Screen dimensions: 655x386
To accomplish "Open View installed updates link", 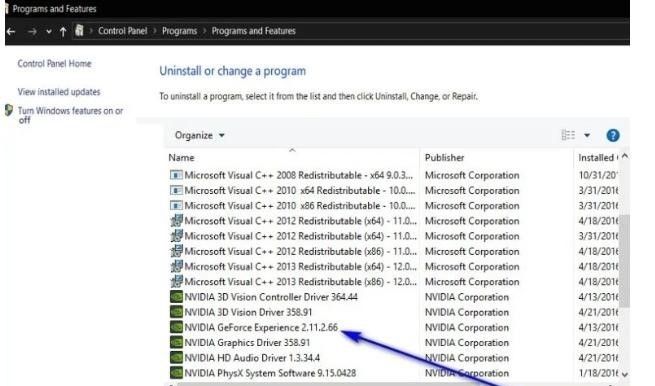I will 59,91.
